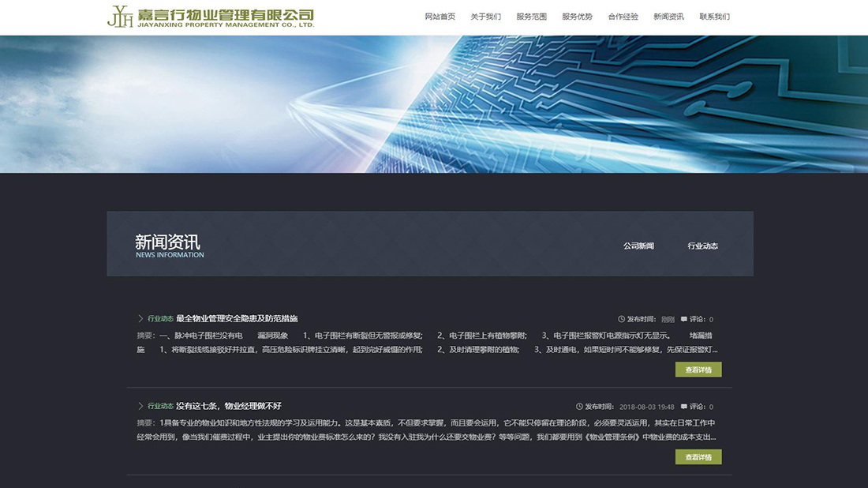The height and width of the screenshot is (488, 868).
Task: Click the 评论: 0 comment counter on the second article
Action: tap(701, 406)
